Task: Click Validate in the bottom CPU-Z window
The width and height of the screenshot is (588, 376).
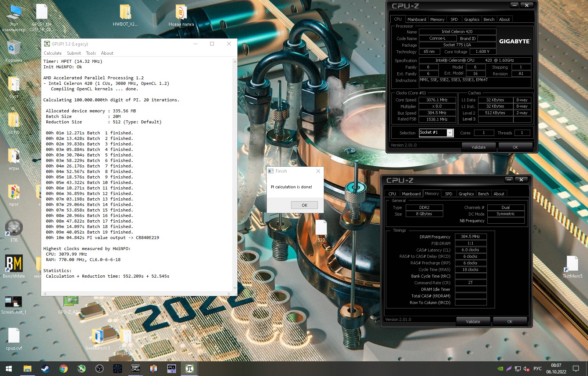Action: pyautogui.click(x=473, y=322)
